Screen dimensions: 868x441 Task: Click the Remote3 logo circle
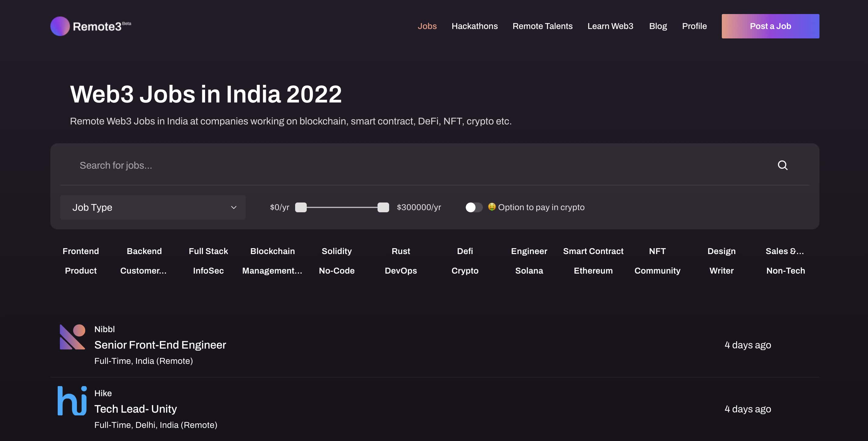coord(60,26)
